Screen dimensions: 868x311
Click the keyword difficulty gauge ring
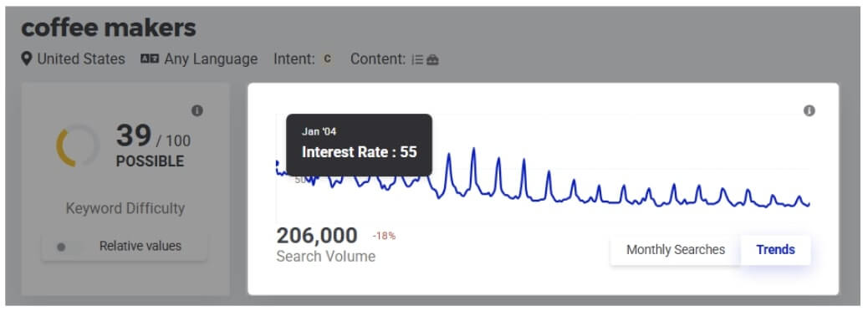click(x=78, y=145)
